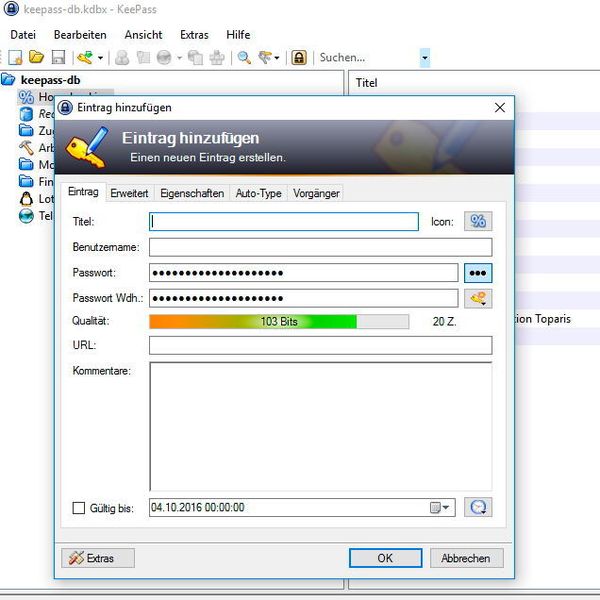Image resolution: width=600 pixels, height=600 pixels.
Task: Click the Titel column header in entry list
Action: pos(366,83)
